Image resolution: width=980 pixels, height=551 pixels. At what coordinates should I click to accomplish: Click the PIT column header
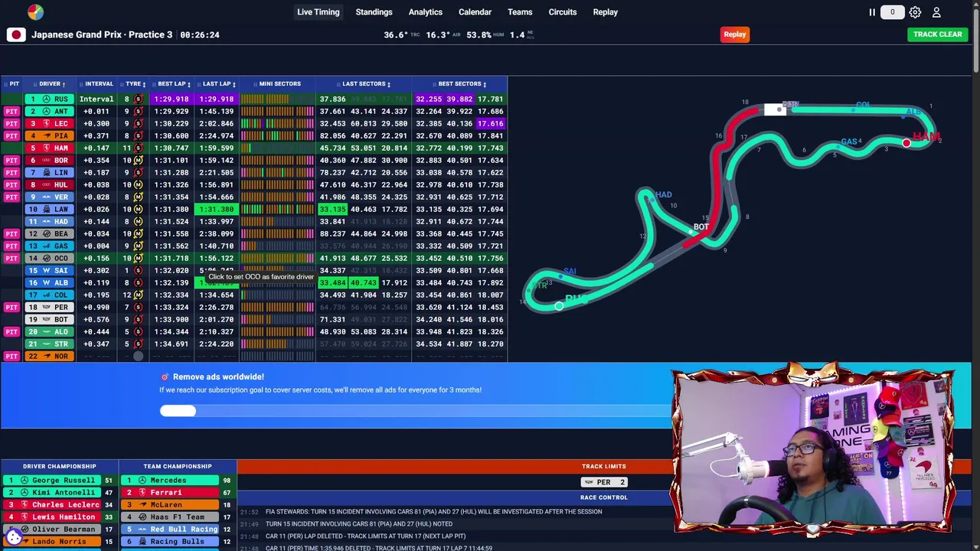click(x=14, y=84)
